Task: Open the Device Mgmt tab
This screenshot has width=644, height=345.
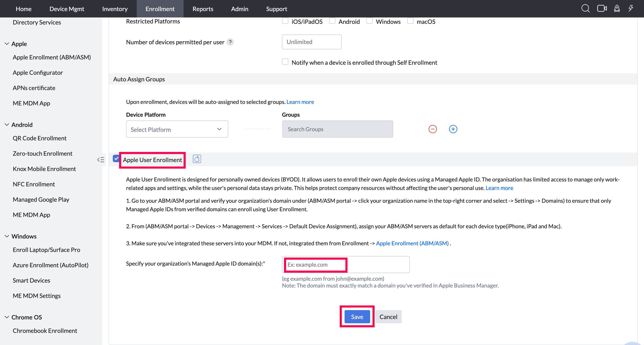Action: (67, 9)
